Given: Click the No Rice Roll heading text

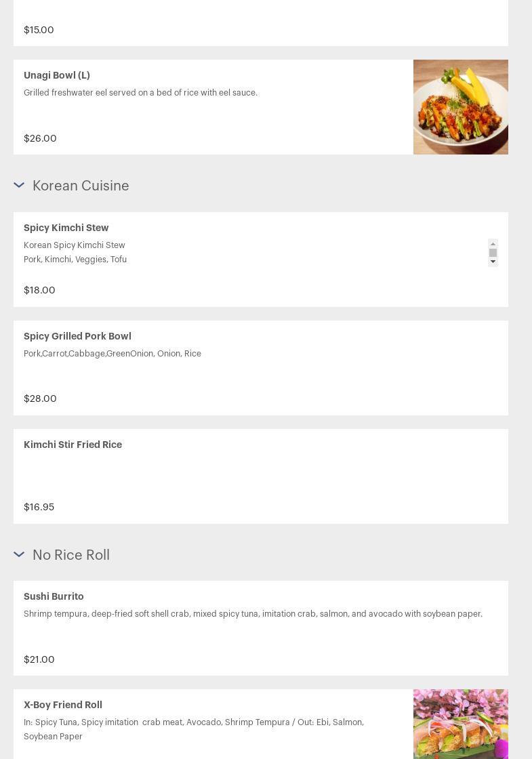Looking at the screenshot, I should click(x=71, y=555).
